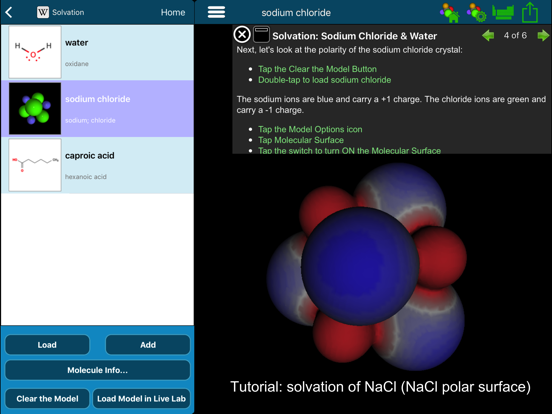Click Load Model in Live Lab
Image resolution: width=552 pixels, height=414 pixels.
click(141, 399)
